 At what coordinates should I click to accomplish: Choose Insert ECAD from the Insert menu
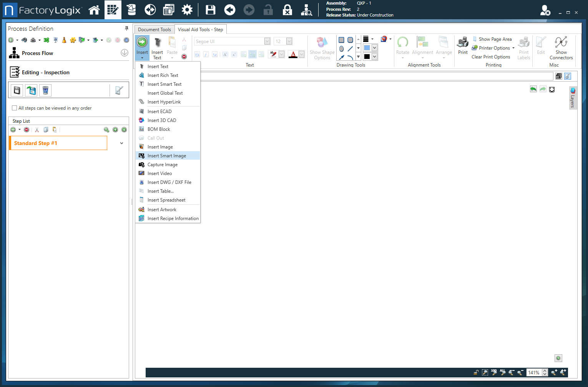[159, 111]
